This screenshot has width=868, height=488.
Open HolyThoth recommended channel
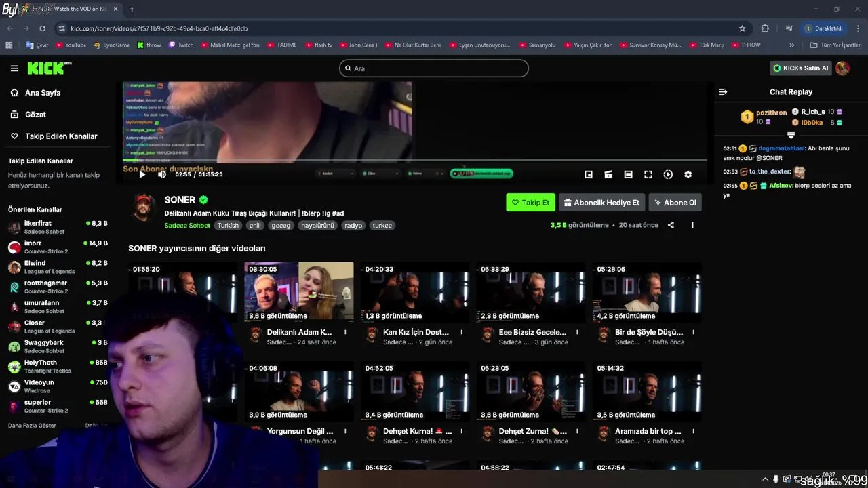click(x=58, y=366)
